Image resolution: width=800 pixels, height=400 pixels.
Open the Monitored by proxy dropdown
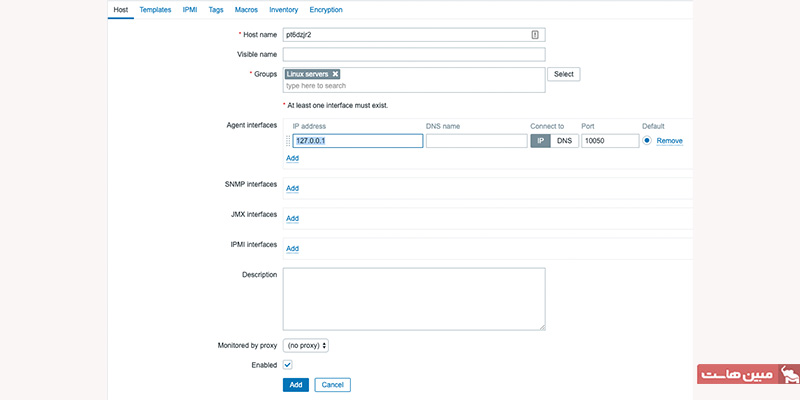tap(306, 345)
